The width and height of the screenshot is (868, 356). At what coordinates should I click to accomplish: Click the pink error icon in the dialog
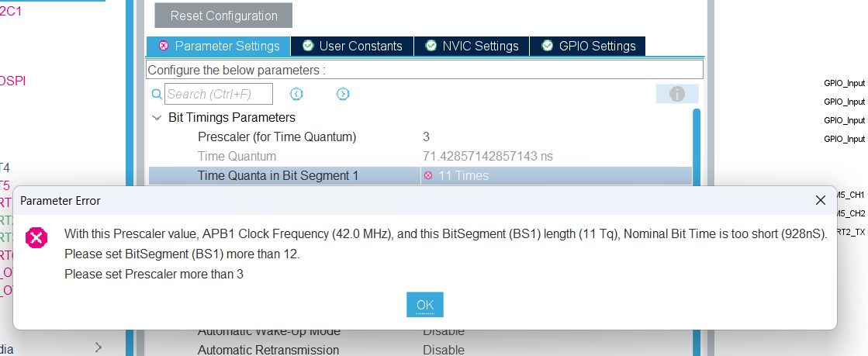click(37, 237)
